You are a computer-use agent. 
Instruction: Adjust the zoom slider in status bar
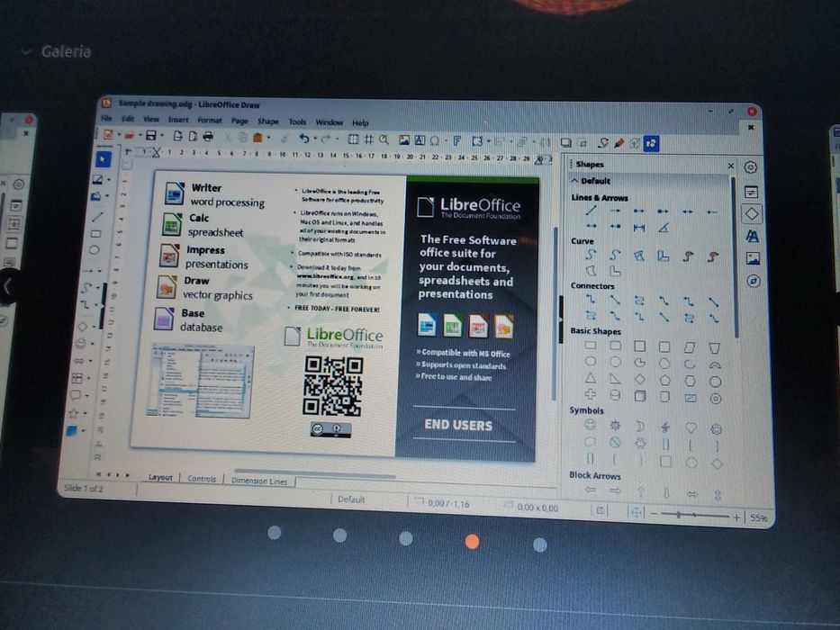pyautogui.click(x=694, y=515)
